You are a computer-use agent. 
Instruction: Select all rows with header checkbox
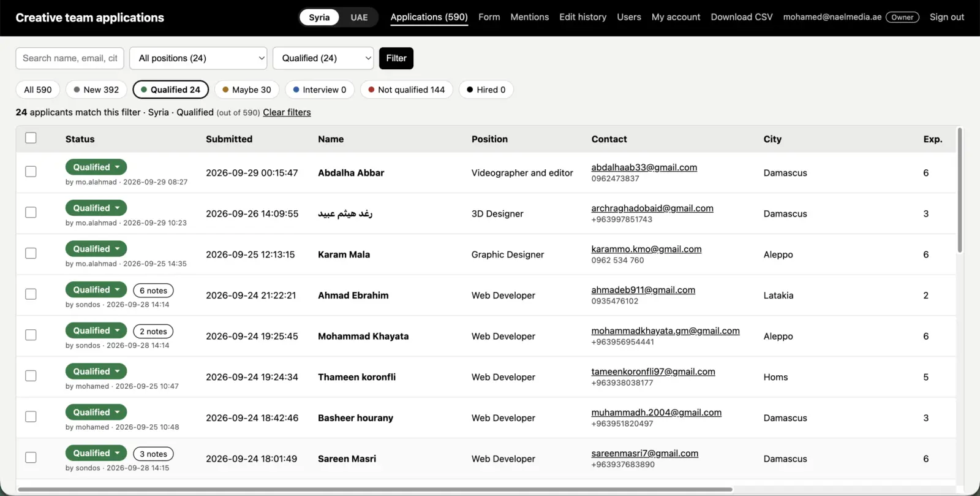pos(31,138)
